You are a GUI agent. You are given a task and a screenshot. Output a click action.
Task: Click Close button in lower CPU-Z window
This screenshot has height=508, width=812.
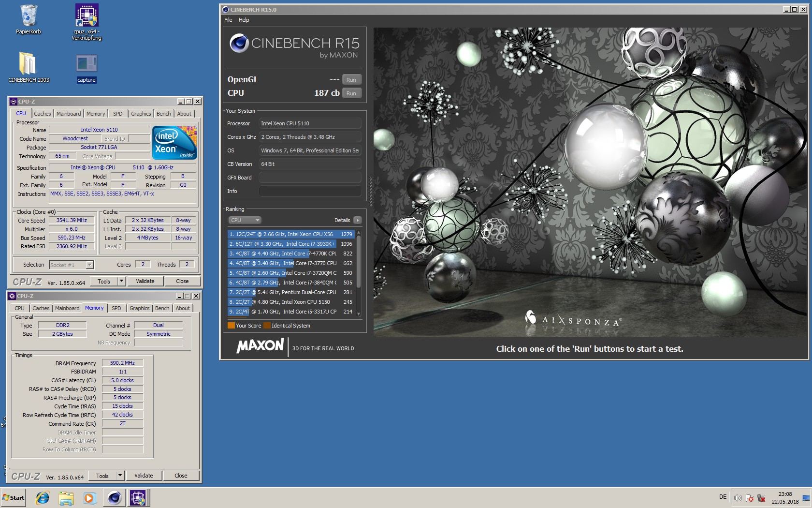pyautogui.click(x=181, y=476)
